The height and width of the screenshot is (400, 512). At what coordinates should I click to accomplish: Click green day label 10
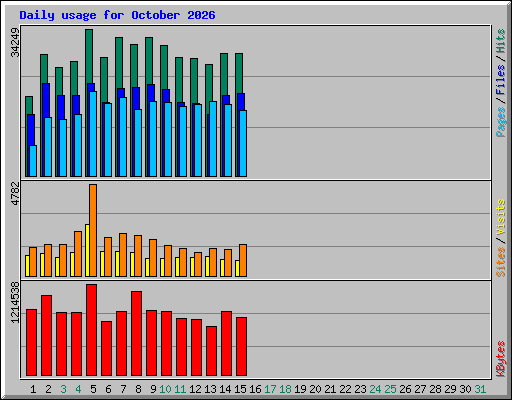click(x=165, y=389)
